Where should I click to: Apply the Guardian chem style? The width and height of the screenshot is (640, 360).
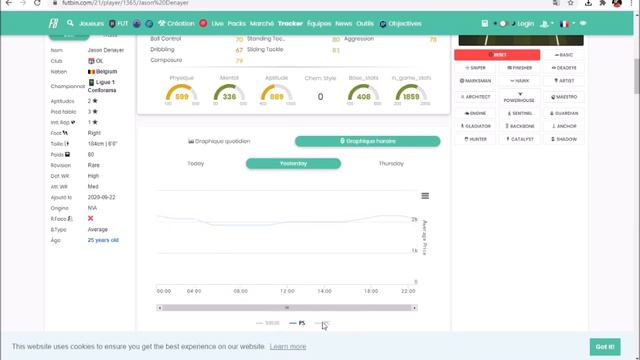564,113
